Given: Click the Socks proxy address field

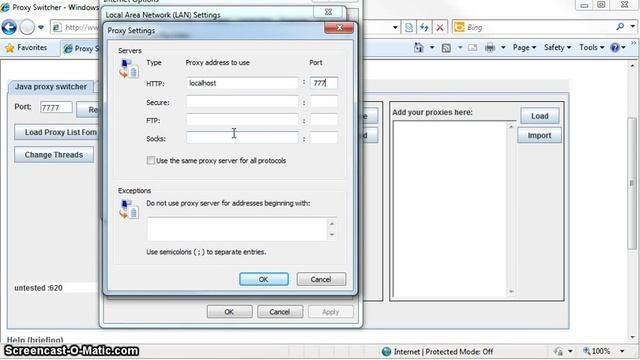Looking at the screenshot, I should pyautogui.click(x=242, y=138).
